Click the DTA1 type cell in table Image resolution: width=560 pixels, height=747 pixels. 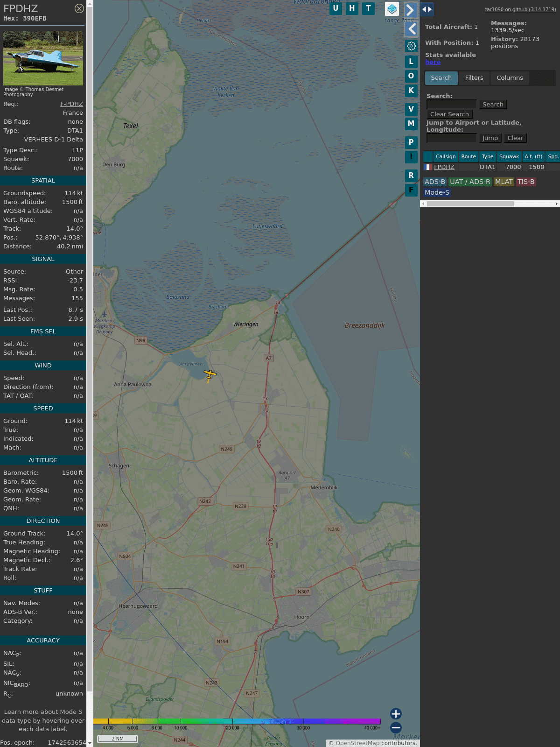click(x=488, y=167)
